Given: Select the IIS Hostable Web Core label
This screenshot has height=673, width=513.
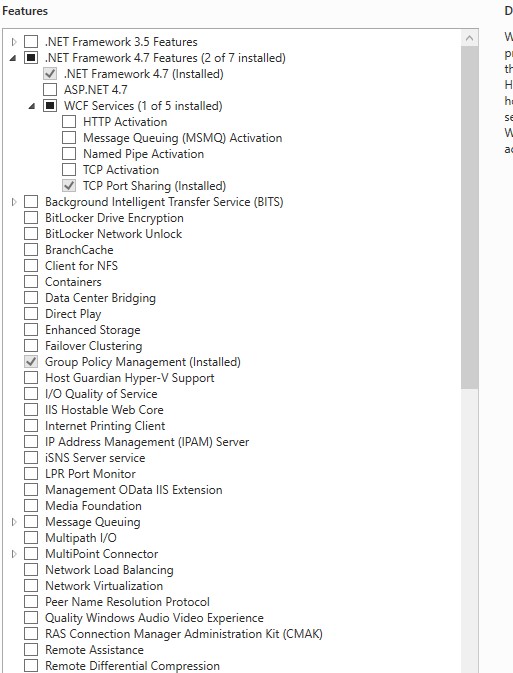Looking at the screenshot, I should 104,410.
